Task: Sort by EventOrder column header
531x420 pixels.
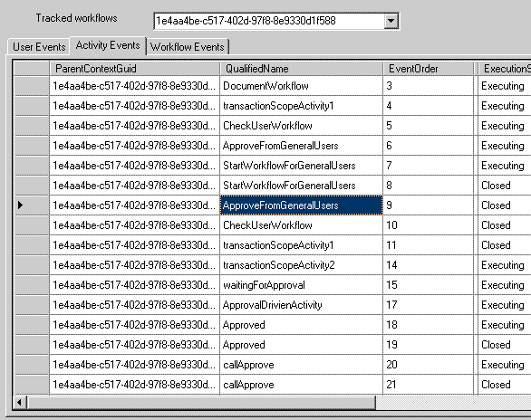Action: pos(428,69)
